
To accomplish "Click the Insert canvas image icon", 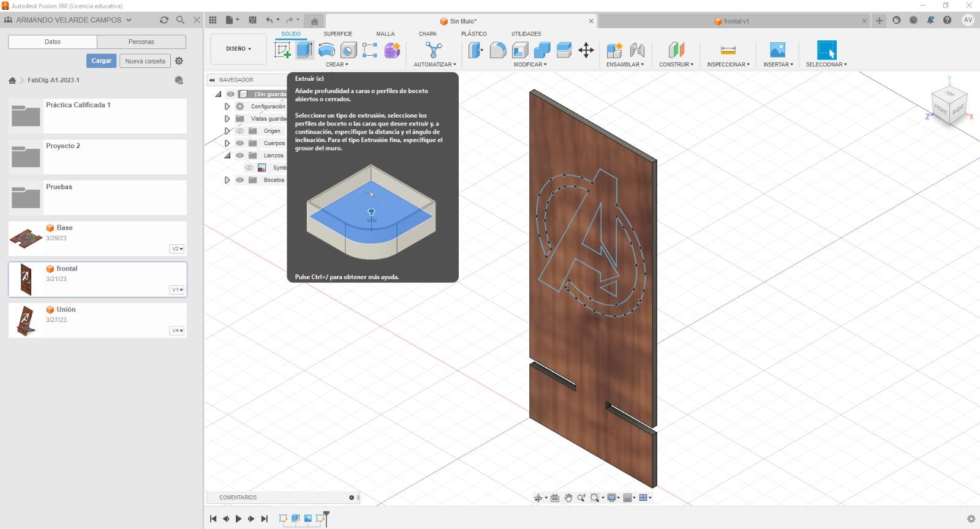I will coord(777,50).
